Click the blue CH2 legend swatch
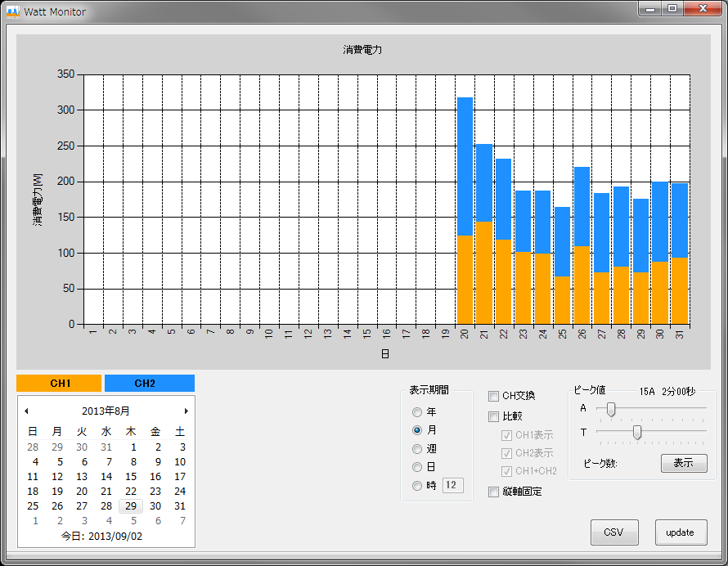Viewport: 728px width, 566px height. pyautogui.click(x=150, y=383)
